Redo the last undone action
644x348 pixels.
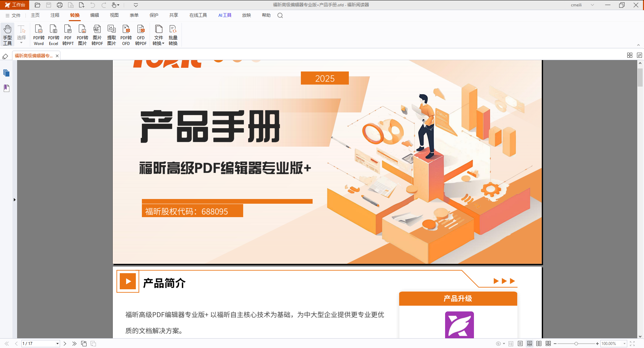tap(104, 5)
